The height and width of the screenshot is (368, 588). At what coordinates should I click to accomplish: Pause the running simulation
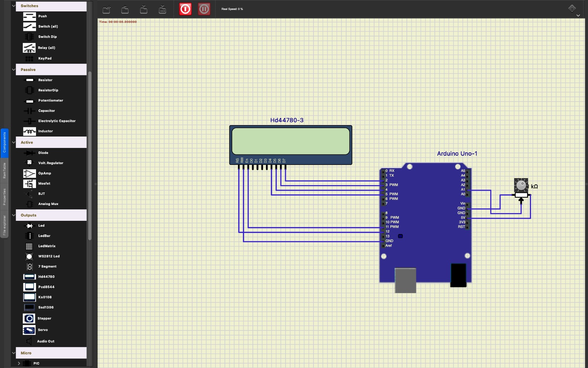coord(204,9)
